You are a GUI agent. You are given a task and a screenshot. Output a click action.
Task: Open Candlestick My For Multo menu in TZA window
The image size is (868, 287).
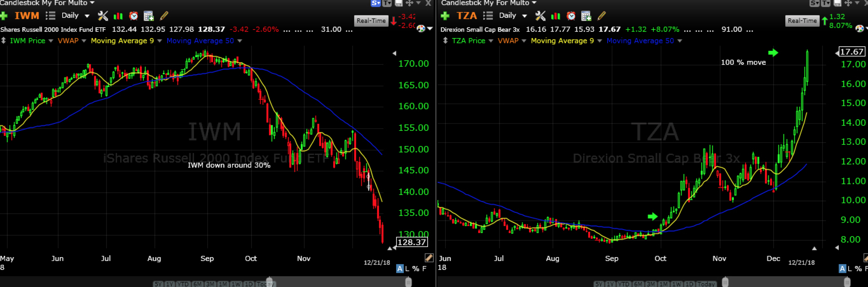[x=488, y=3]
